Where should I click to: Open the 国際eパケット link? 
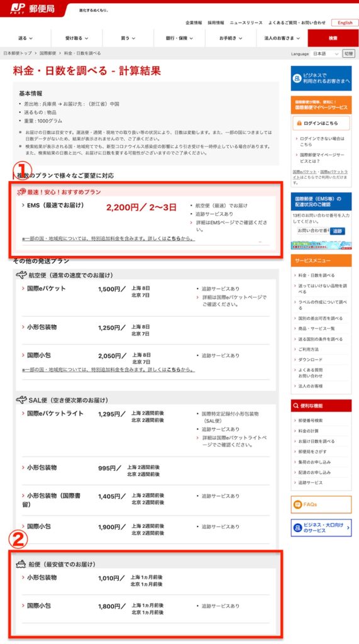click(x=46, y=288)
